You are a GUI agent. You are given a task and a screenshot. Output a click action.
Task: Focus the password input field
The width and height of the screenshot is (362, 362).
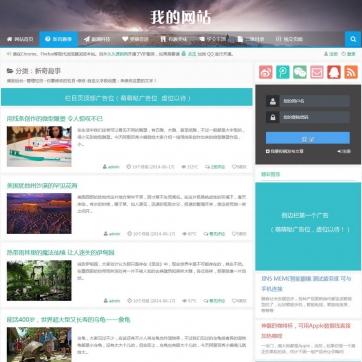click(315, 117)
